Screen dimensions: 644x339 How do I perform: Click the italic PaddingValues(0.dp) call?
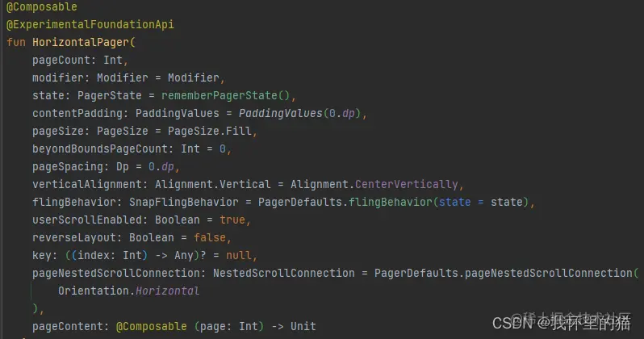pos(300,113)
